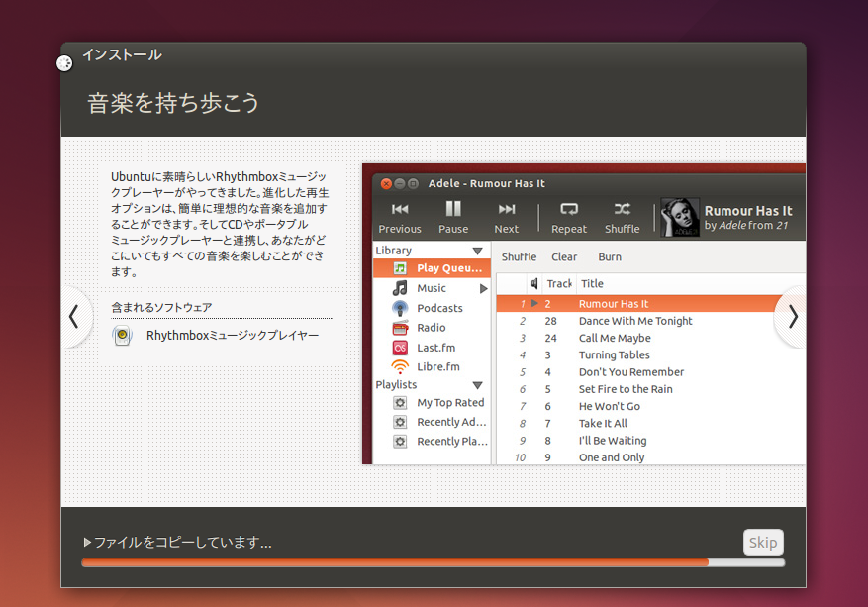Image resolution: width=868 pixels, height=607 pixels.
Task: Select Turning Tables track
Action: coord(650,355)
